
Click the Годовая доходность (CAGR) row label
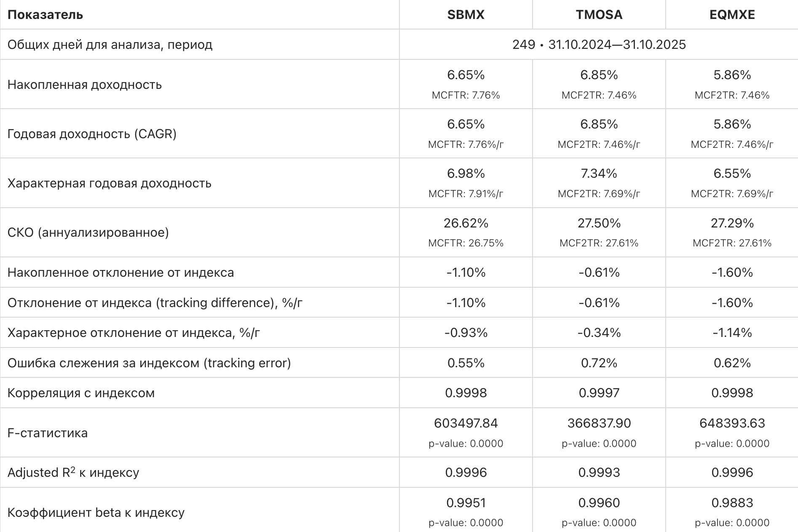click(92, 134)
